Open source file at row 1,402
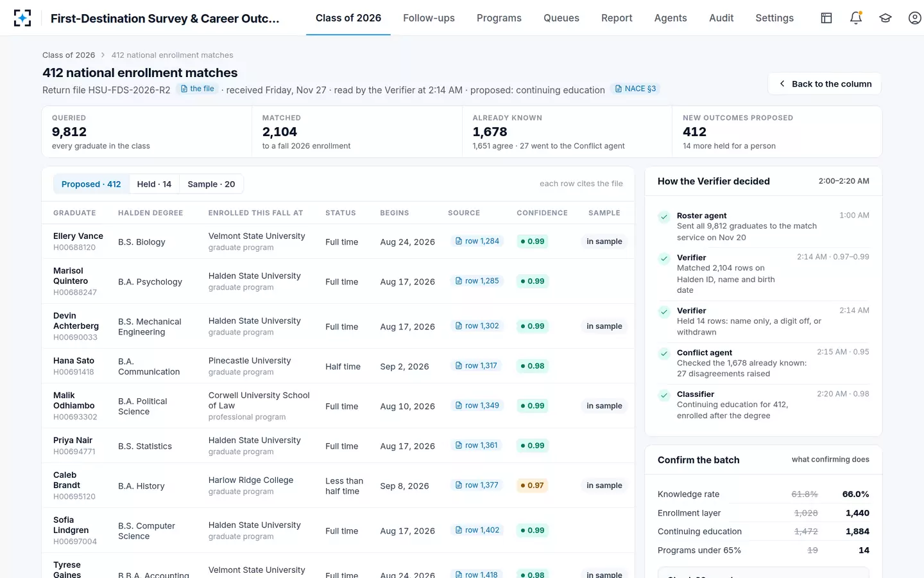Screen dimensions: 924x578 click(x=477, y=530)
